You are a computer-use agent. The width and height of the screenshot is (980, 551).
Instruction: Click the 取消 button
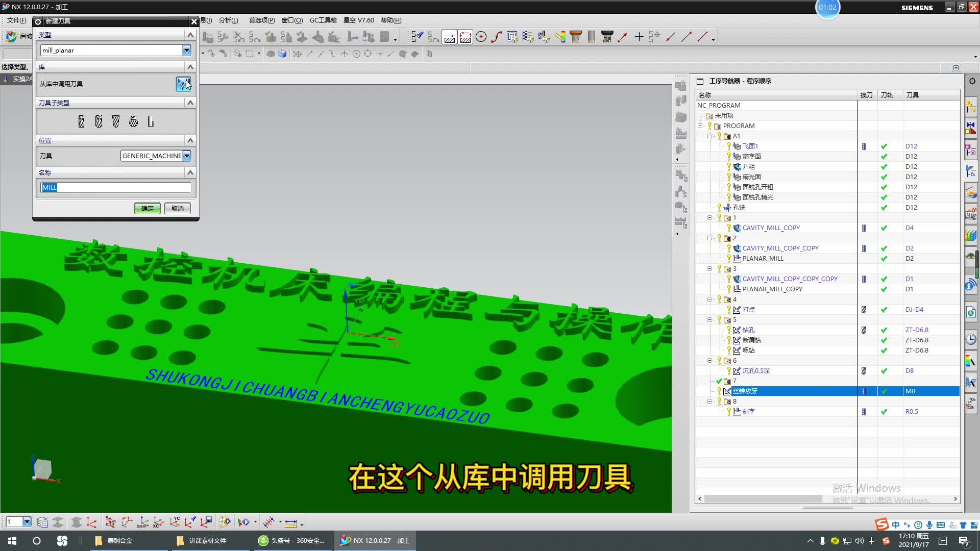click(177, 208)
